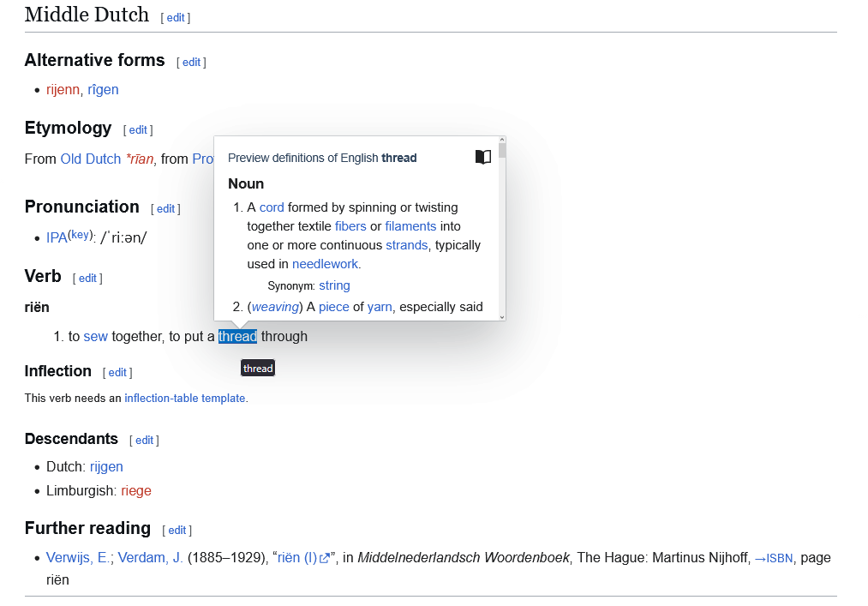Click the preview popup scrollbar thumb
The height and width of the screenshot is (606, 868).
click(502, 151)
